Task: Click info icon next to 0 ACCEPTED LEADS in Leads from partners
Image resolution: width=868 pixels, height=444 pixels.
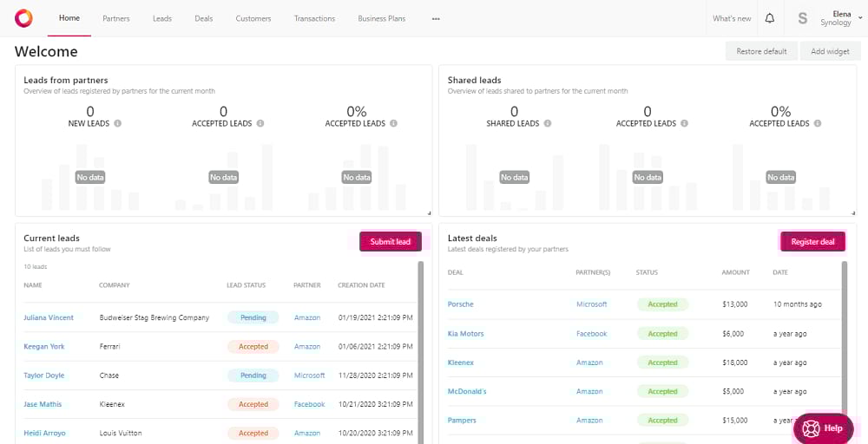Action: click(x=260, y=123)
